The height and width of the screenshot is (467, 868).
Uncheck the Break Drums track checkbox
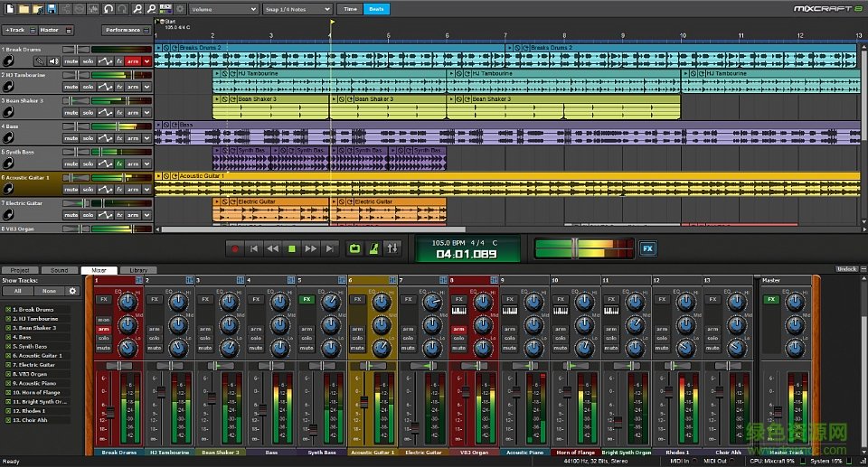pyautogui.click(x=8, y=309)
